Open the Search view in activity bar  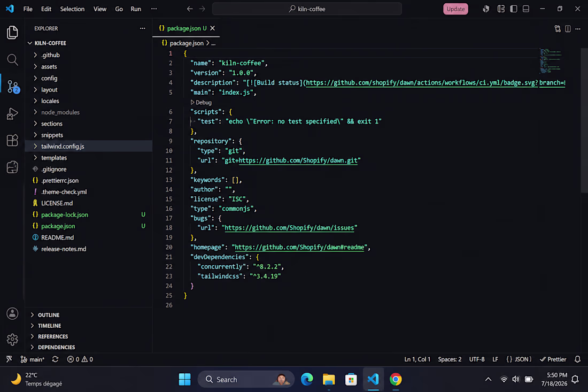(x=12, y=60)
